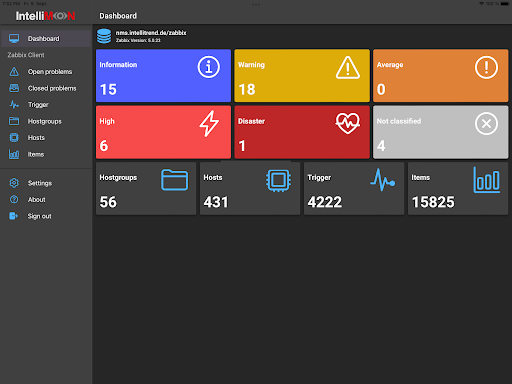Click the Zabbix Version text line

[138, 40]
